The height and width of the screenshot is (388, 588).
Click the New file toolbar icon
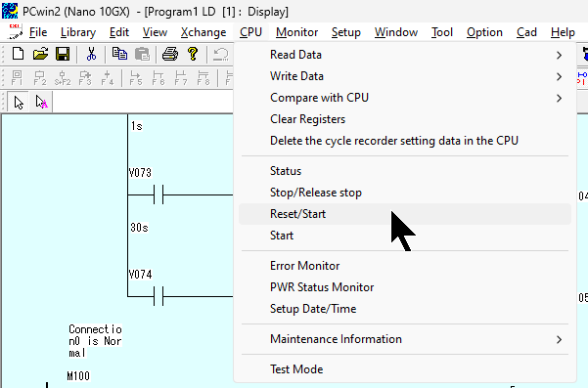coord(18,54)
